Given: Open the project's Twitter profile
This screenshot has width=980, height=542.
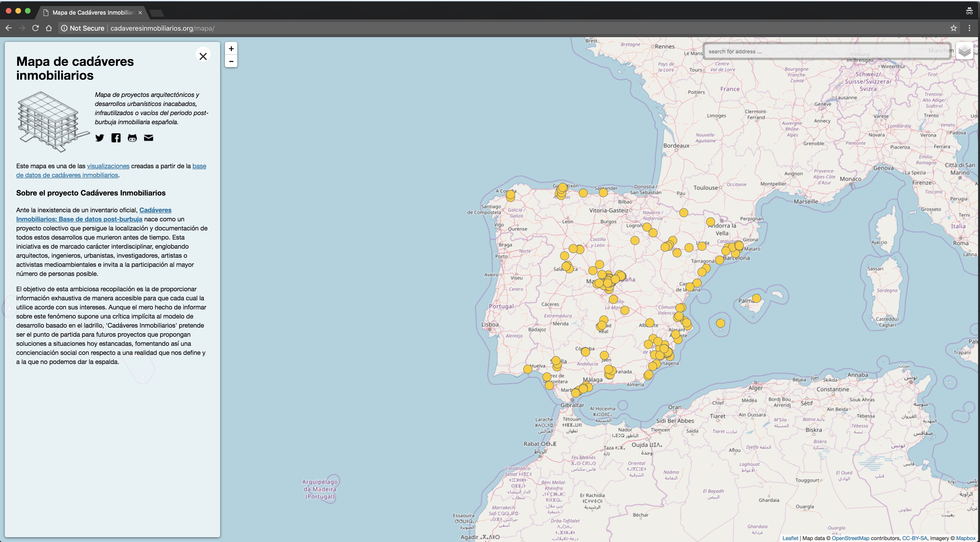Looking at the screenshot, I should [x=100, y=138].
